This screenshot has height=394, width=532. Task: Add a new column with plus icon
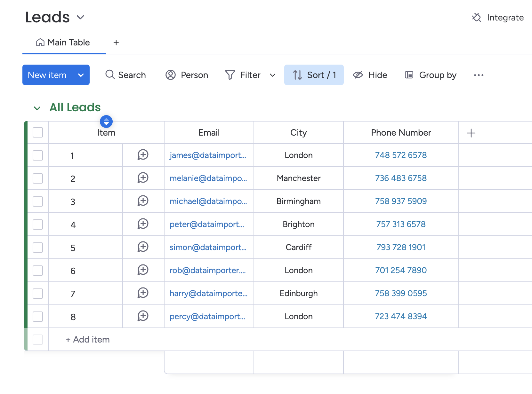tap(471, 133)
